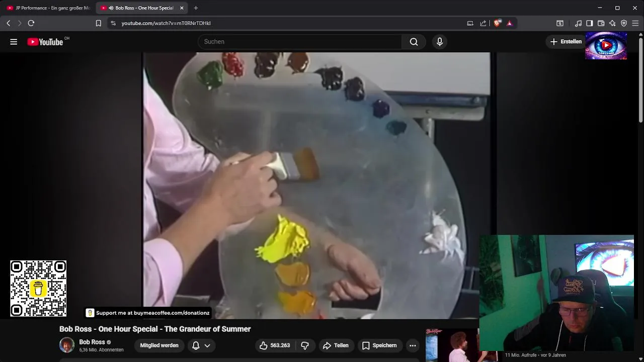Click the URL address bar text
644x362 pixels.
[166, 23]
